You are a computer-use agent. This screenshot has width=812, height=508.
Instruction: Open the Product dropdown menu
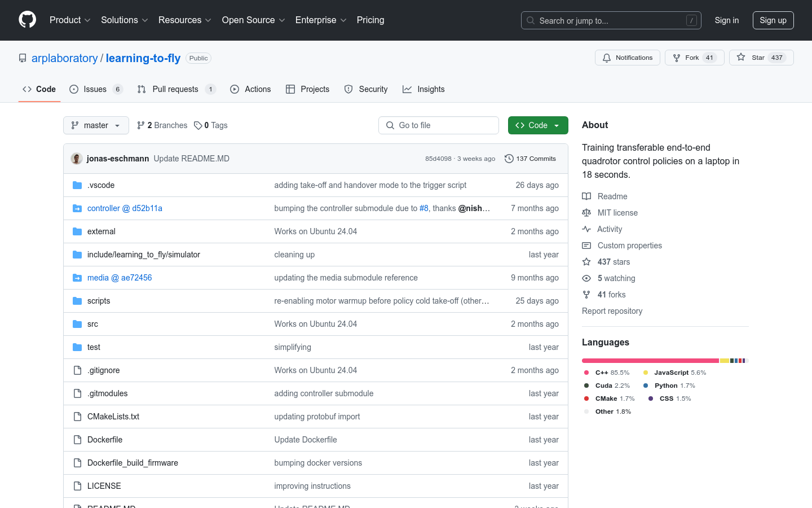click(x=70, y=20)
